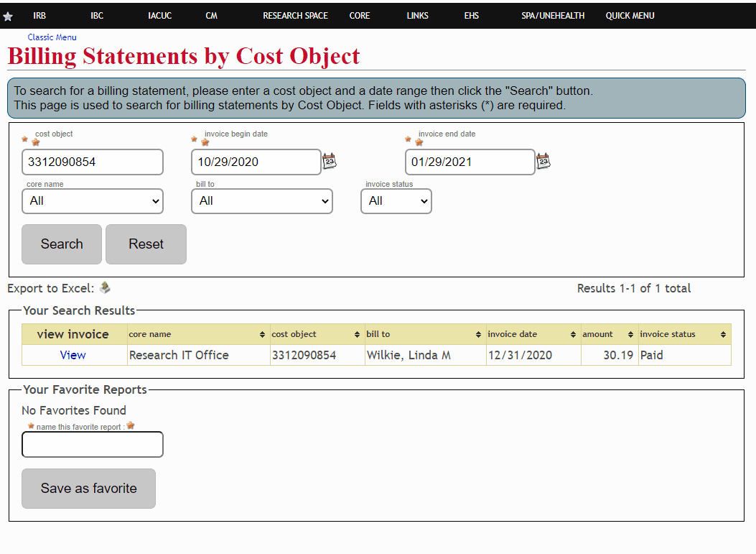The width and height of the screenshot is (756, 554).
Task: Select the Research IT Office cell
Action: click(199, 355)
